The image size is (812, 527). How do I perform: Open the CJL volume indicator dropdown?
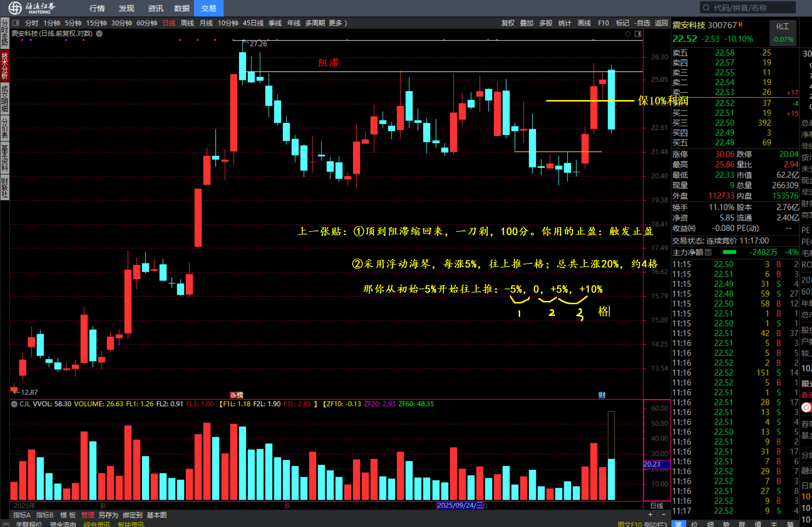14,404
